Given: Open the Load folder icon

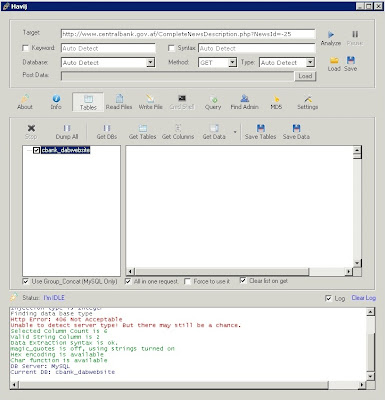Looking at the screenshot, I should coord(334,60).
